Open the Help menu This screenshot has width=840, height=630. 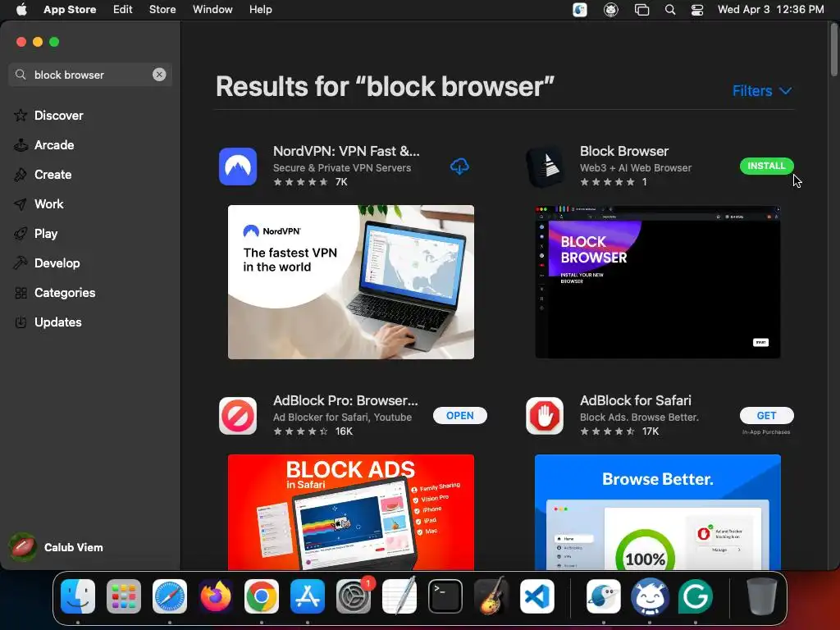click(x=260, y=10)
